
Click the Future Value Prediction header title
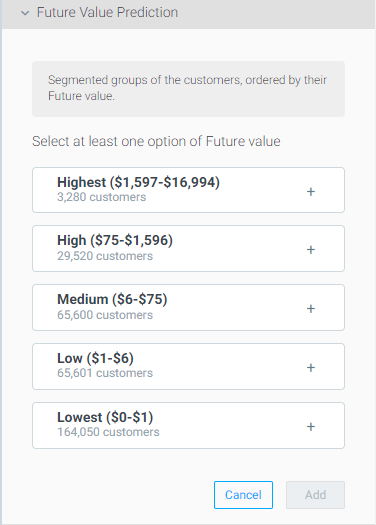(x=107, y=12)
